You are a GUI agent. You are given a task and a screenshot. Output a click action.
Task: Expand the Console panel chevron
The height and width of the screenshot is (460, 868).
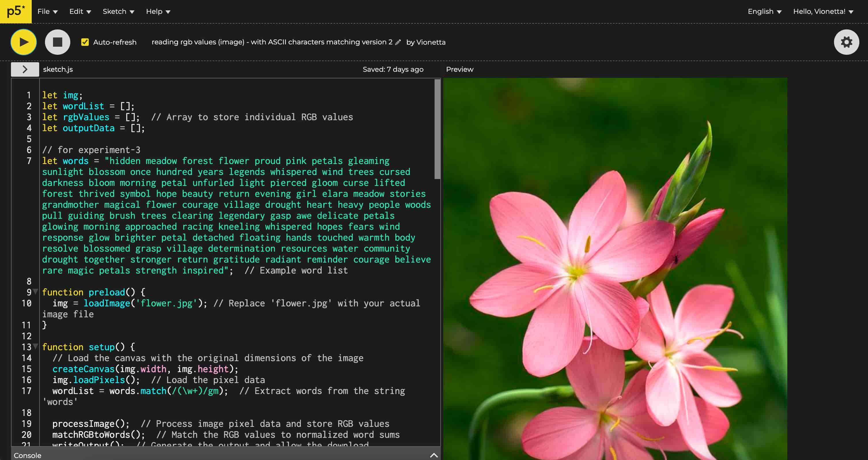click(434, 455)
